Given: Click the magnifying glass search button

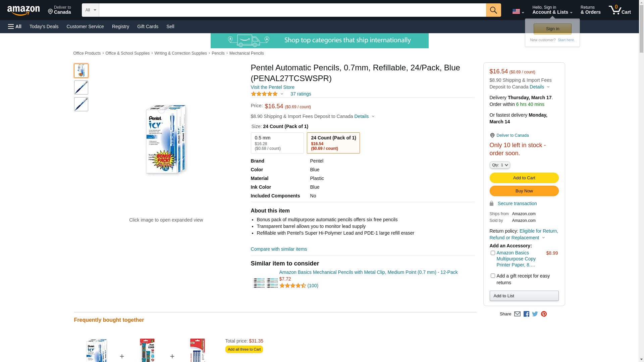Looking at the screenshot, I should click(x=493, y=10).
